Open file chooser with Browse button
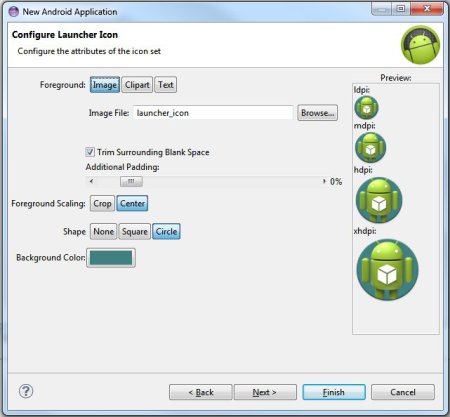This screenshot has height=417, width=450. click(x=317, y=113)
